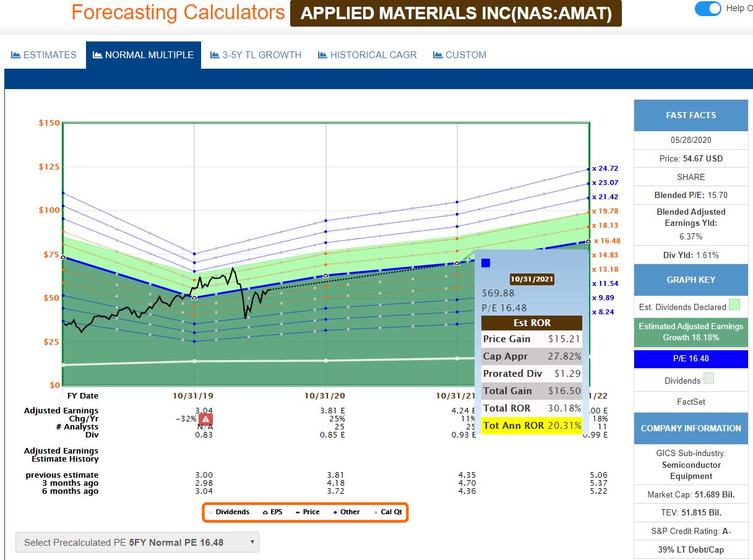The width and height of the screenshot is (753, 560).
Task: Toggle the Cal Qt series in legend
Action: click(388, 512)
